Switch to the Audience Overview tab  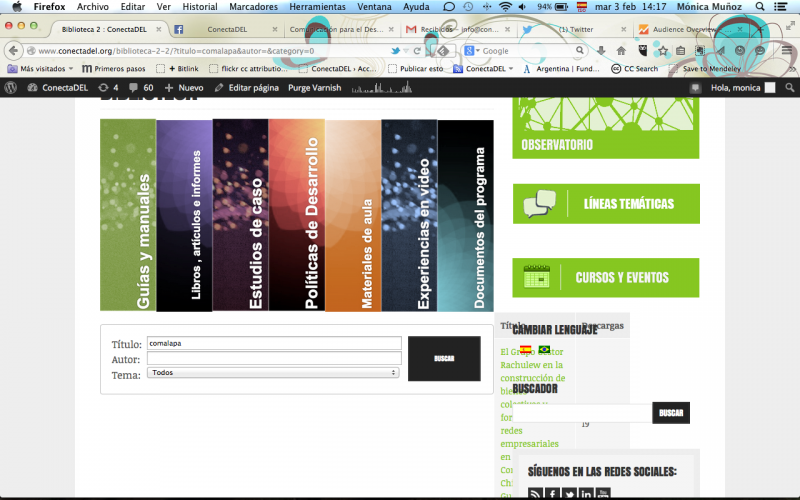(690, 29)
